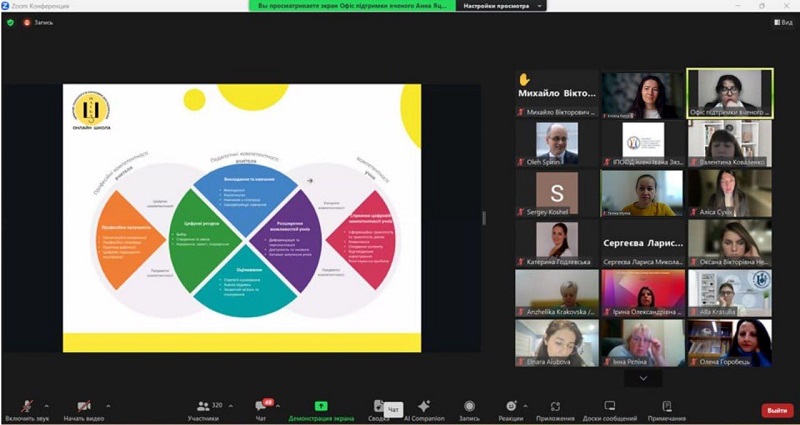Select Валентина Коваленко video tile
The image size is (800, 425).
point(730,143)
